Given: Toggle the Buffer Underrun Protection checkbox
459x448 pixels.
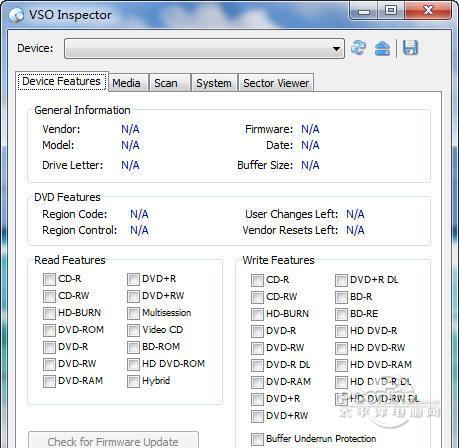Looking at the screenshot, I should pyautogui.click(x=257, y=439).
